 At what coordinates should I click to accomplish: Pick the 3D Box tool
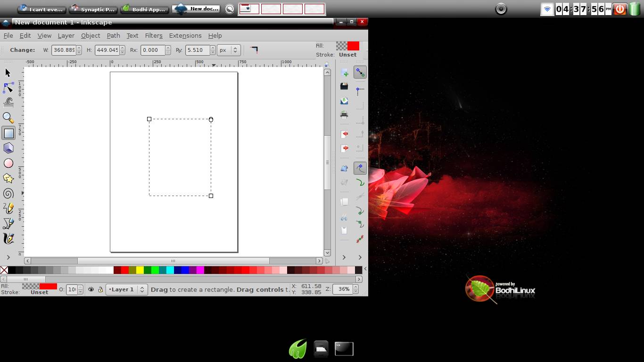8,148
